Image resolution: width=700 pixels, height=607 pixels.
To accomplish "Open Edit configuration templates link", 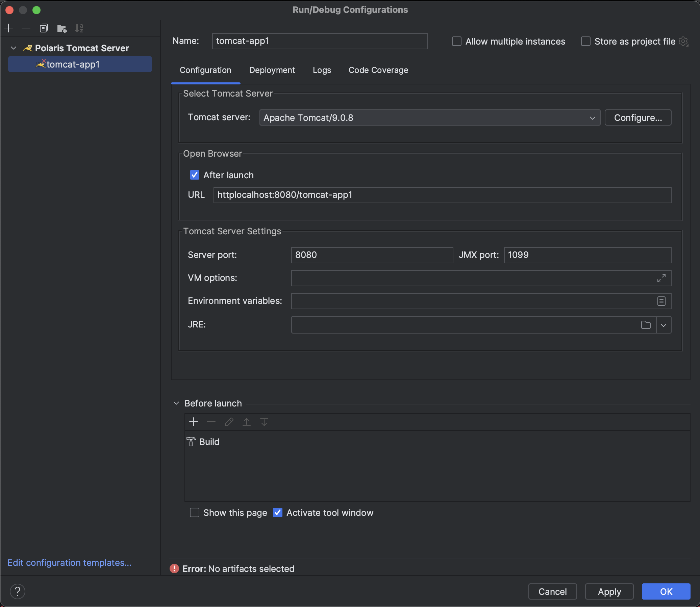I will click(x=69, y=563).
